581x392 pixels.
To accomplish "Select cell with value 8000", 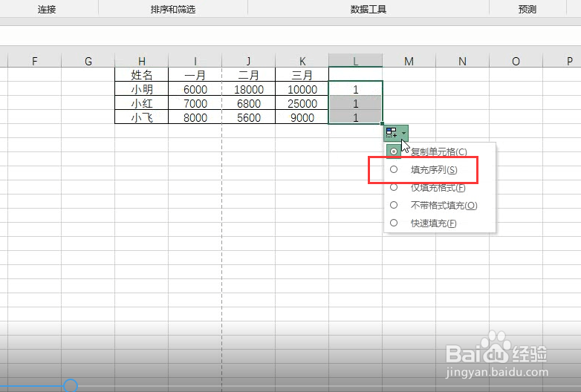I will [195, 117].
